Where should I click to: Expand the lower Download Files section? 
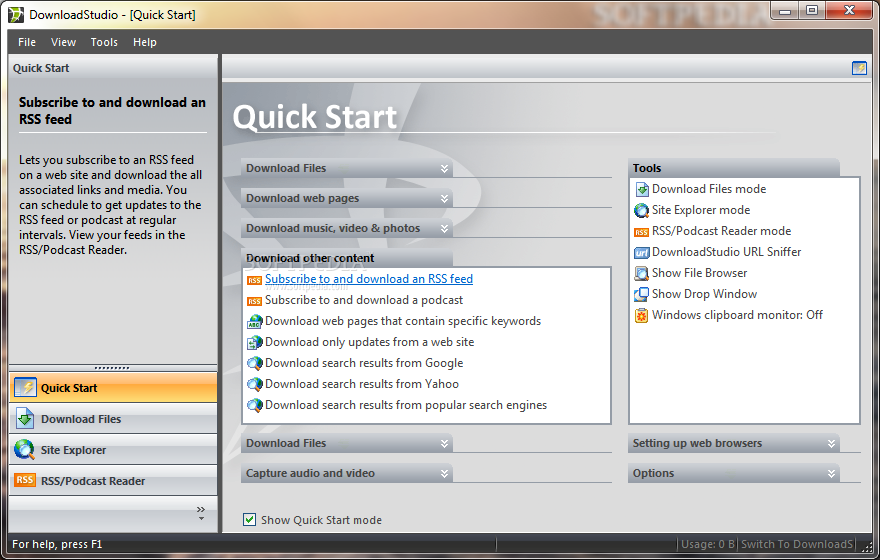[x=444, y=443]
